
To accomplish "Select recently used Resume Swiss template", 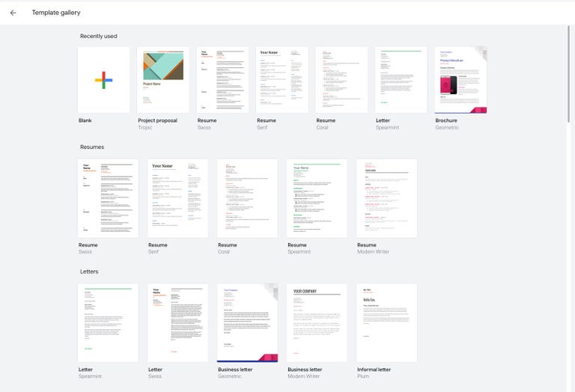I will pyautogui.click(x=222, y=80).
